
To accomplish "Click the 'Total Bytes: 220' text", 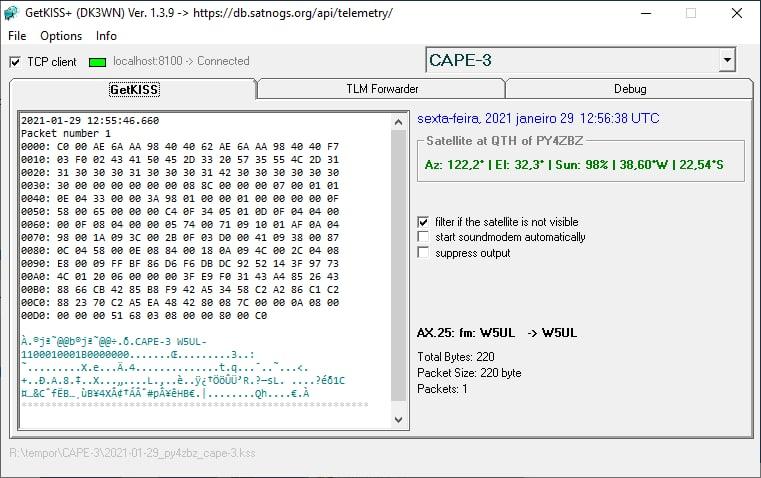I will (456, 357).
